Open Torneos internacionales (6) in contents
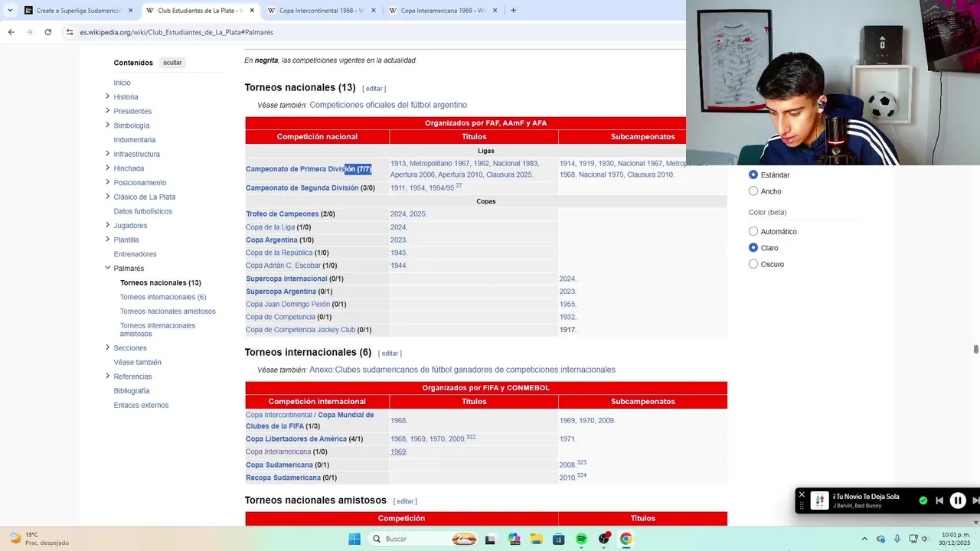The width and height of the screenshot is (980, 551). (163, 297)
